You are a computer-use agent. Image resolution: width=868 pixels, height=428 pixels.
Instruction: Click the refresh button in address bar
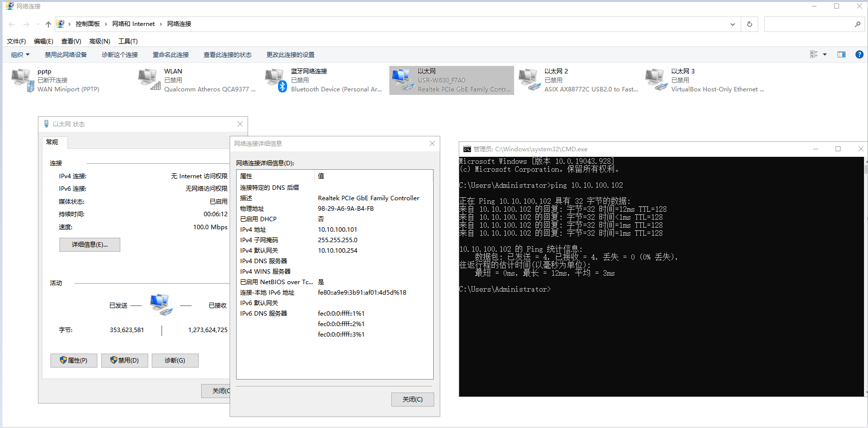(x=749, y=24)
